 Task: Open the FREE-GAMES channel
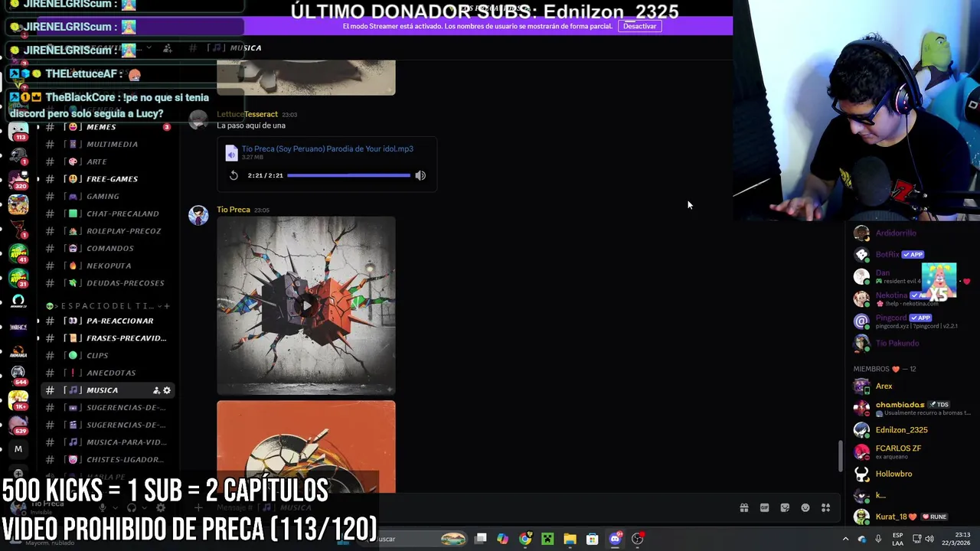pos(107,179)
